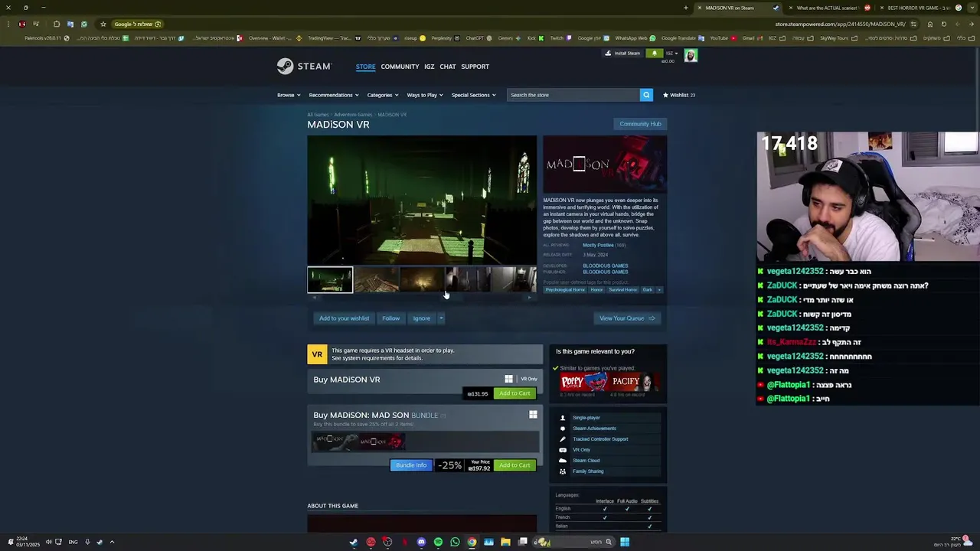Open the STORE tab
Image resolution: width=980 pixels, height=551 pixels.
(365, 67)
